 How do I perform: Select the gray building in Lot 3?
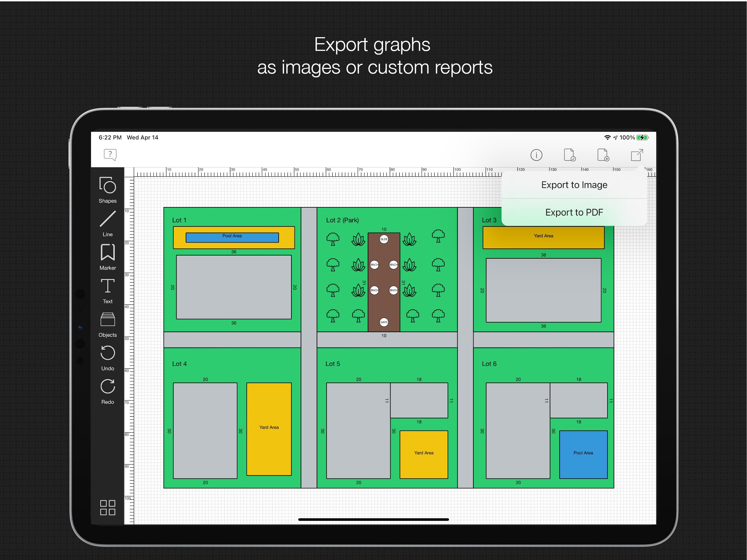(x=543, y=290)
